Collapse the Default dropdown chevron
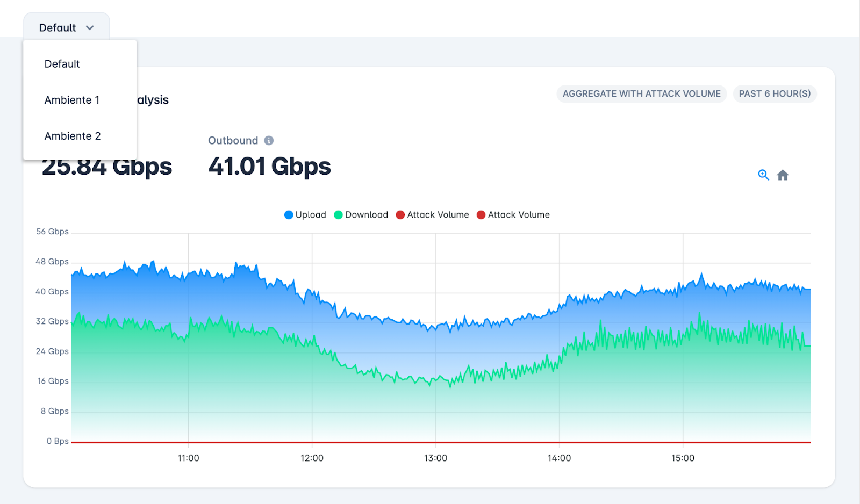The width and height of the screenshot is (860, 504). click(90, 28)
